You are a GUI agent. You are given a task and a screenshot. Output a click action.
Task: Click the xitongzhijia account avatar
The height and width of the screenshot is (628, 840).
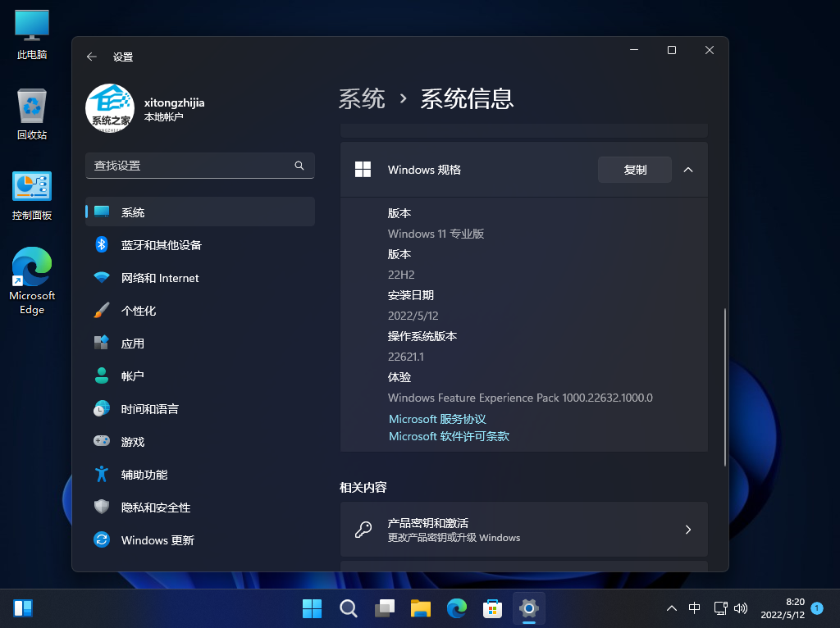point(109,107)
